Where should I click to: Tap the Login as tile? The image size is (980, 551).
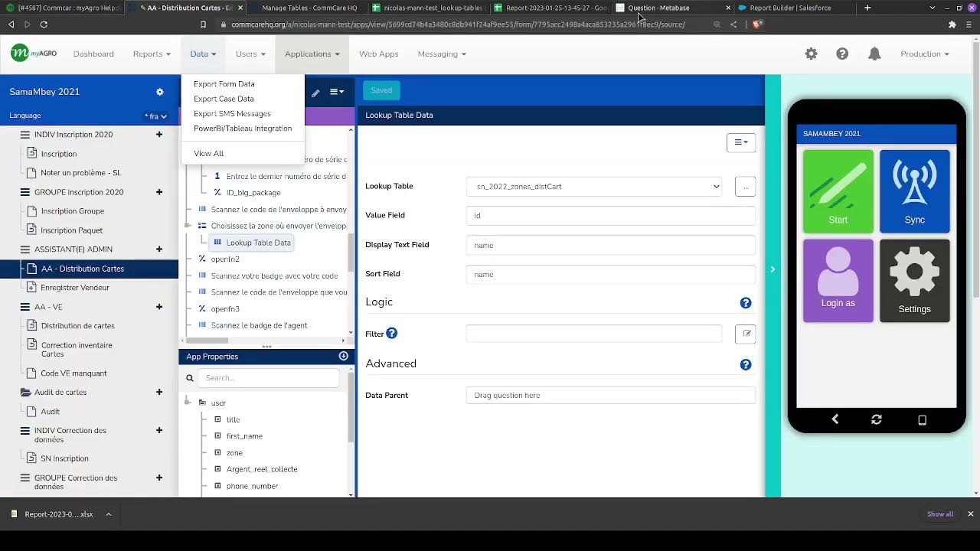838,281
